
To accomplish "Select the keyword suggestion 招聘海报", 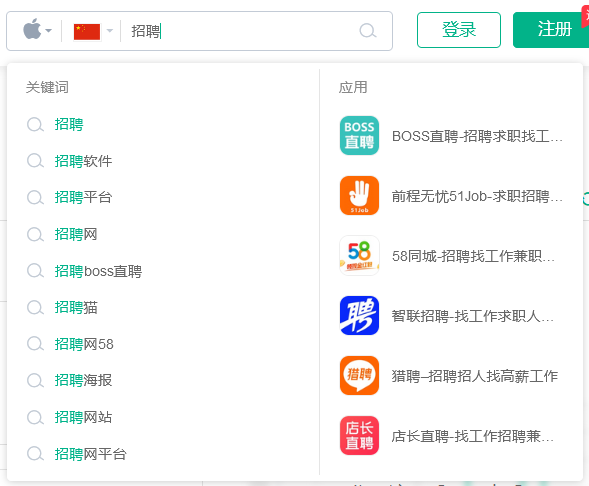I will pos(83,380).
